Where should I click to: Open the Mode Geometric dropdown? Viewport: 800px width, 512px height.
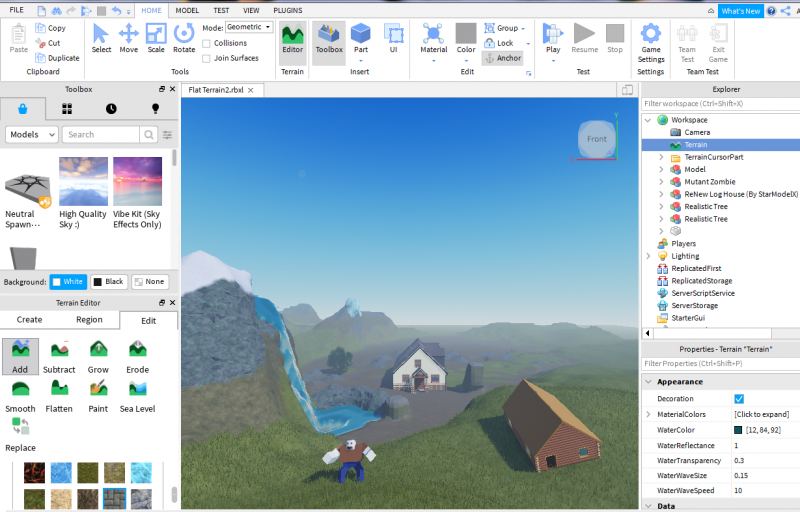(249, 27)
